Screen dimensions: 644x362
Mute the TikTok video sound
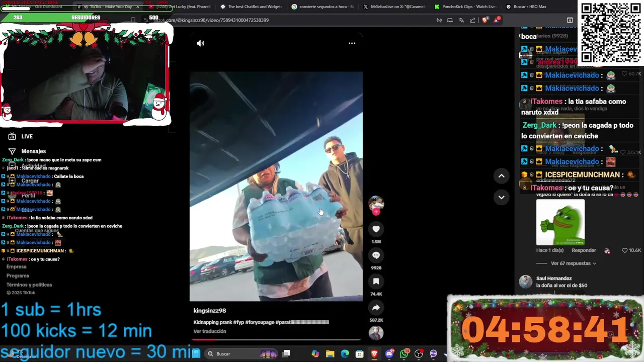click(200, 43)
